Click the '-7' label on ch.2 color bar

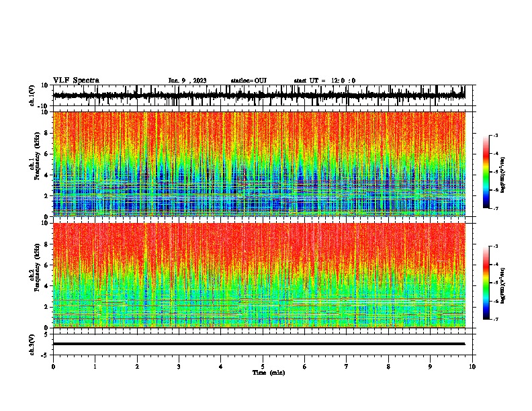coord(495,319)
